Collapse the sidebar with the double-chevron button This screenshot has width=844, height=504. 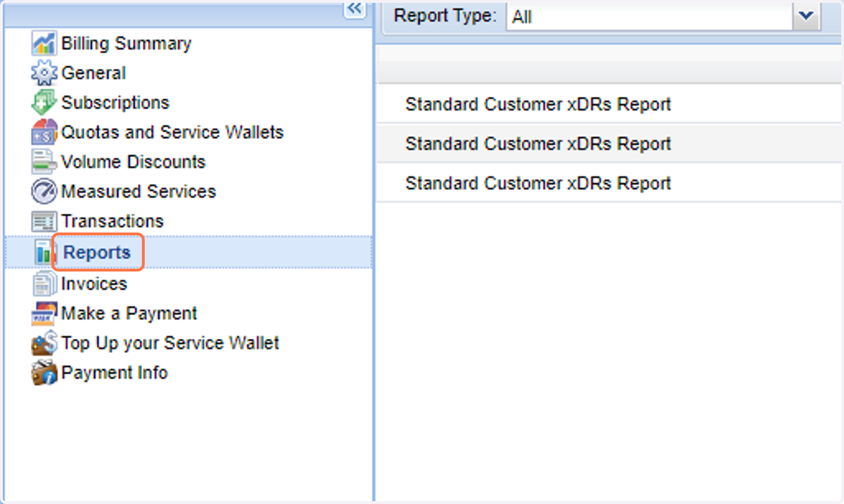click(x=354, y=8)
